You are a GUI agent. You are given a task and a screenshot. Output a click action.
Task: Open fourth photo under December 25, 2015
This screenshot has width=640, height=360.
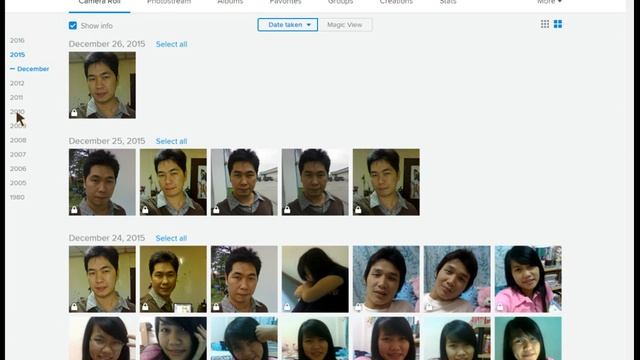315,182
